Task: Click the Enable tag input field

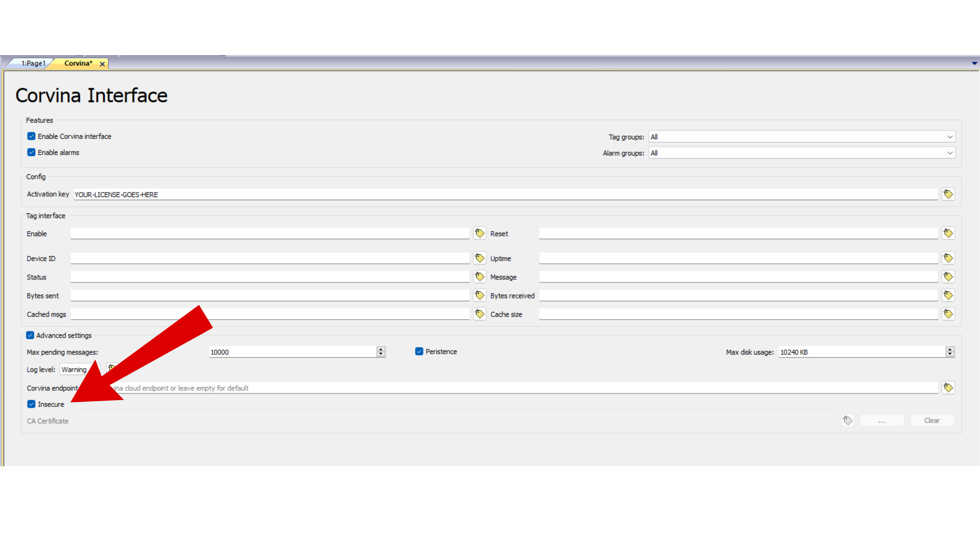Action: tap(270, 233)
